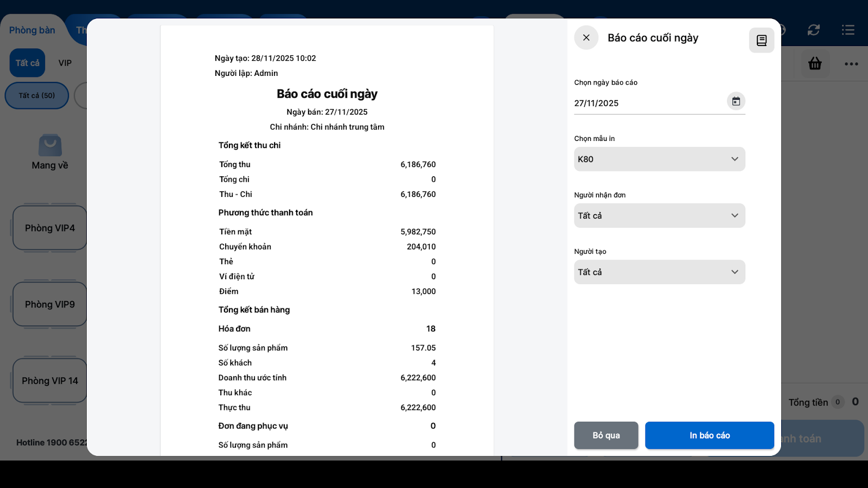Click the report title Báo cáo cuối ngày
Viewport: 868px width, 488px height.
[327, 94]
